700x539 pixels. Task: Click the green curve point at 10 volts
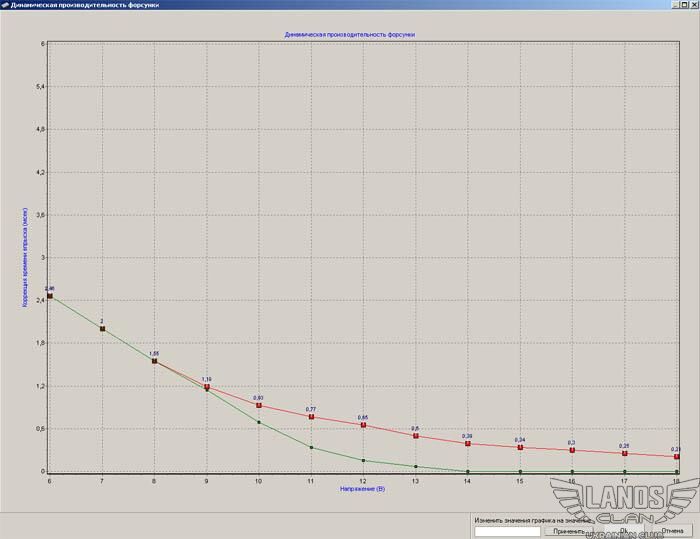pyautogui.click(x=259, y=423)
